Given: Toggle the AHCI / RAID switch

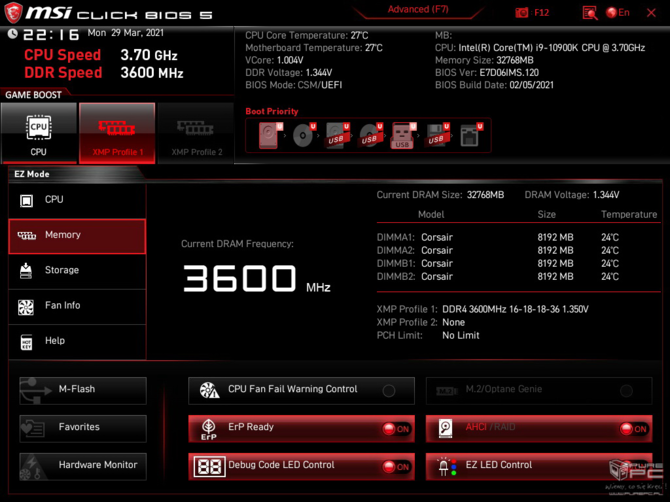Looking at the screenshot, I should point(634,429).
